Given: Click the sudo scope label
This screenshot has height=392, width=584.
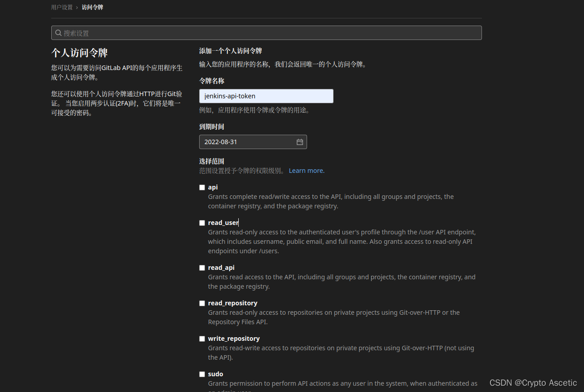Looking at the screenshot, I should coord(216,374).
